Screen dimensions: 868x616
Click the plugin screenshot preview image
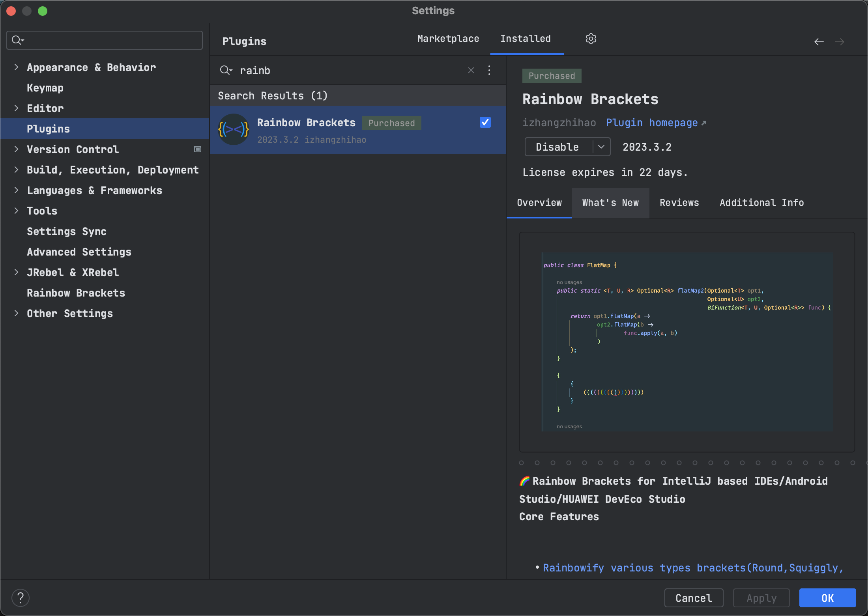point(687,342)
